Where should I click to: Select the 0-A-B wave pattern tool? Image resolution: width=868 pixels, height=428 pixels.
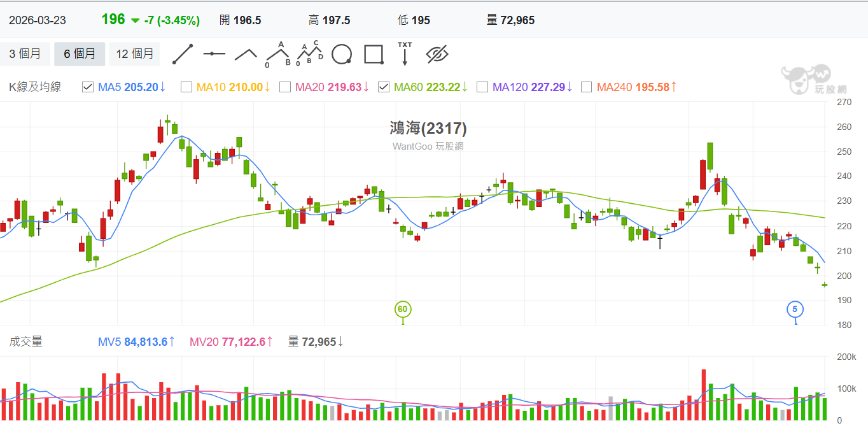[278, 54]
